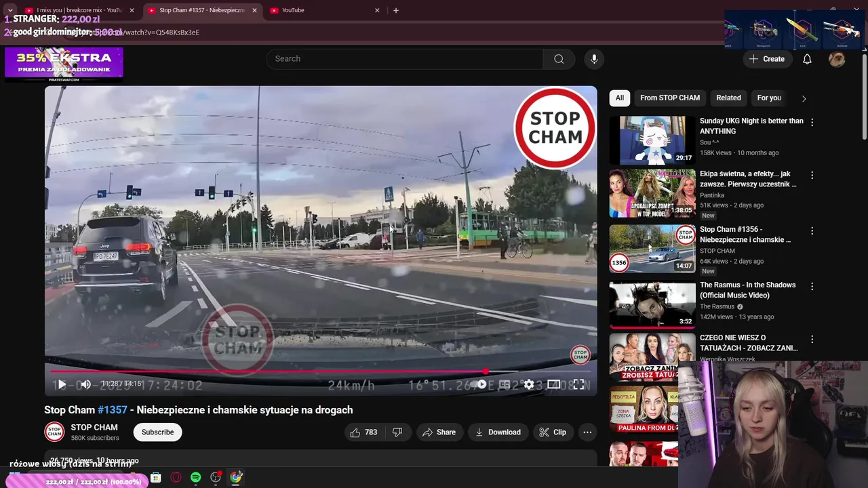
Task: Close the I miss you tab
Action: coord(132,10)
